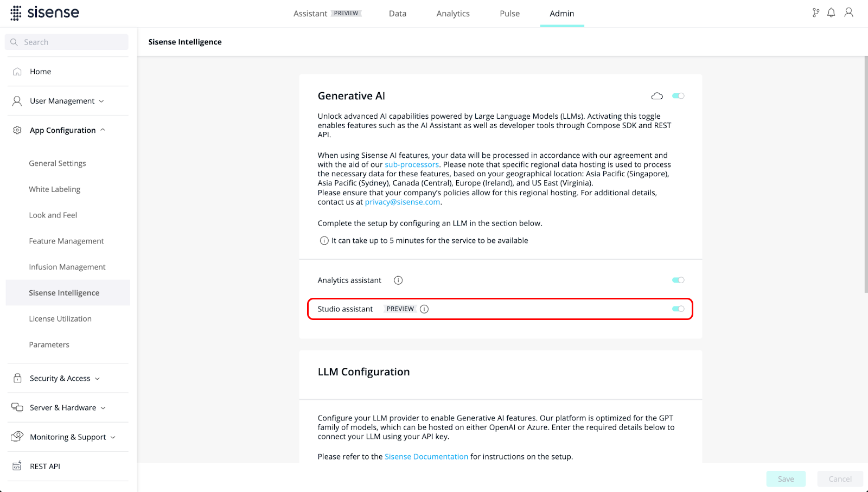The image size is (868, 492).
Task: Switch to the Analytics tab
Action: click(x=453, y=14)
